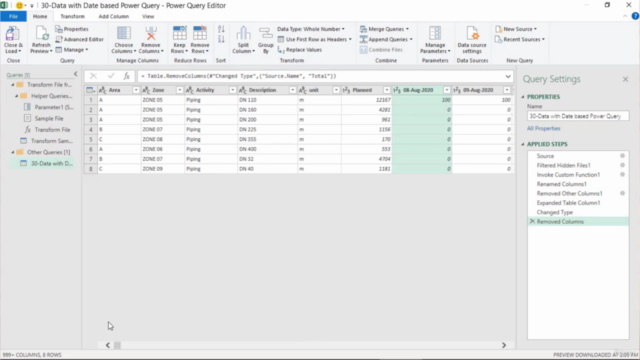Select the Expanded Table Column1 step
The height and width of the screenshot is (360, 640).
click(x=578, y=203)
